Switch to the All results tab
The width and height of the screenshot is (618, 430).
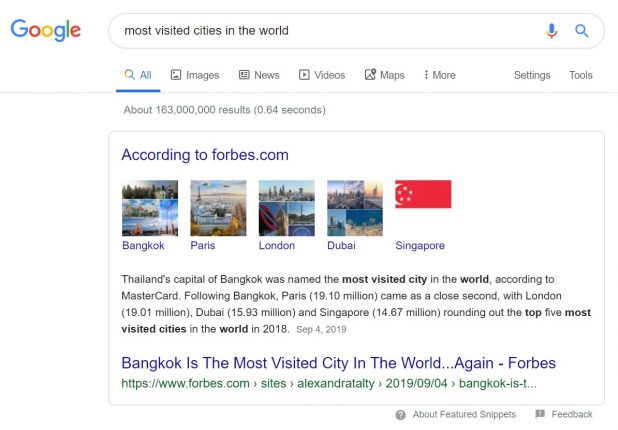(138, 75)
